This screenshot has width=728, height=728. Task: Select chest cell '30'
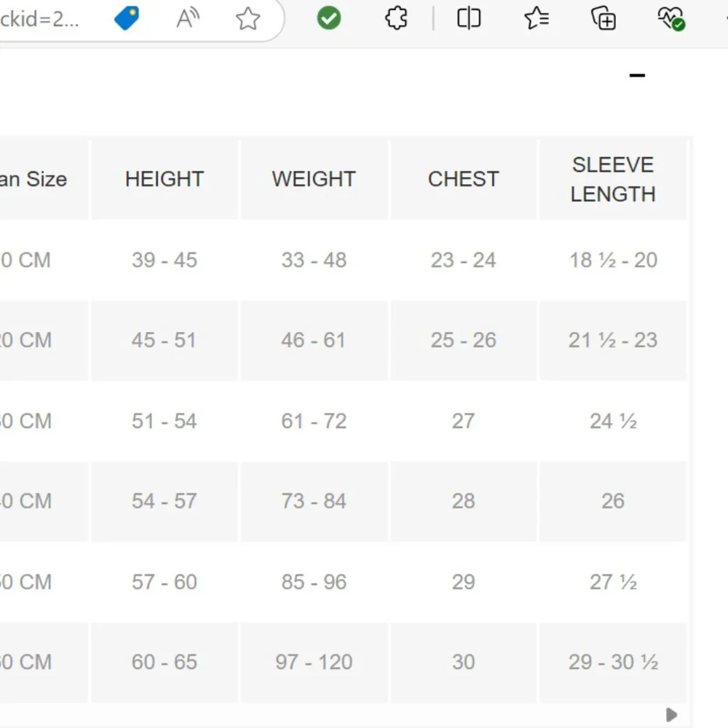tap(463, 662)
